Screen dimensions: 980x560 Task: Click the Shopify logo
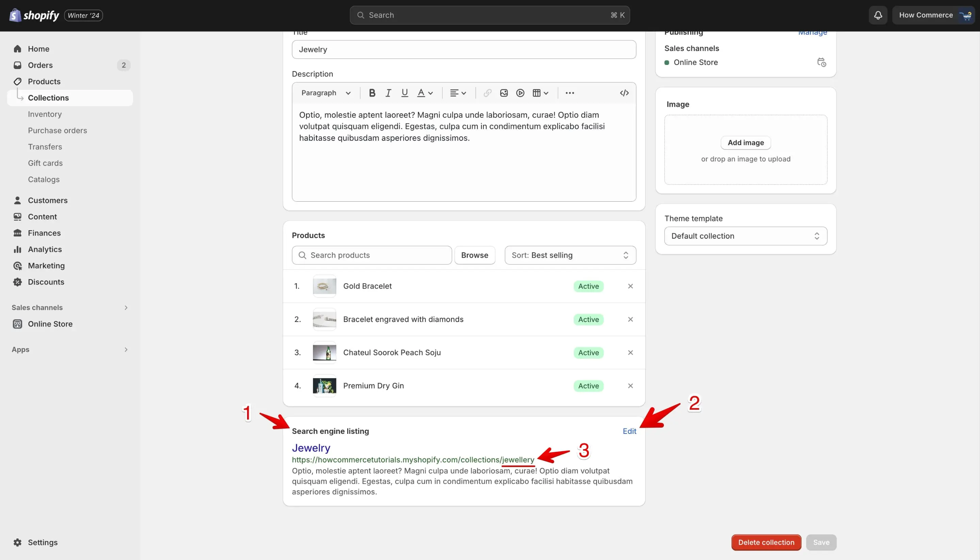(34, 15)
